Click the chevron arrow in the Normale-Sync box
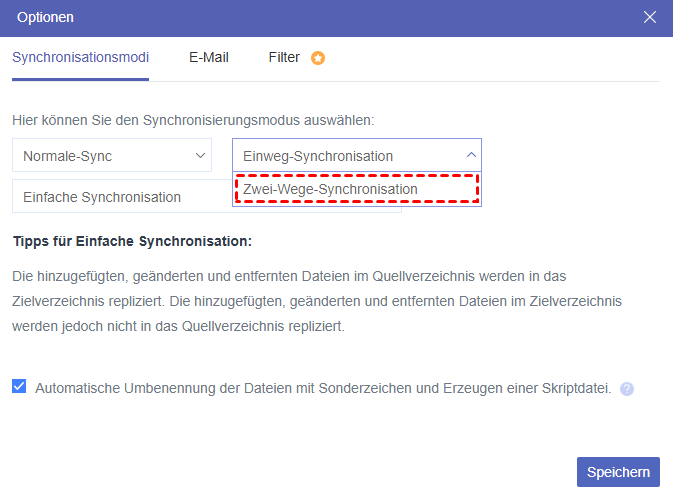This screenshot has height=503, width=673. click(200, 155)
